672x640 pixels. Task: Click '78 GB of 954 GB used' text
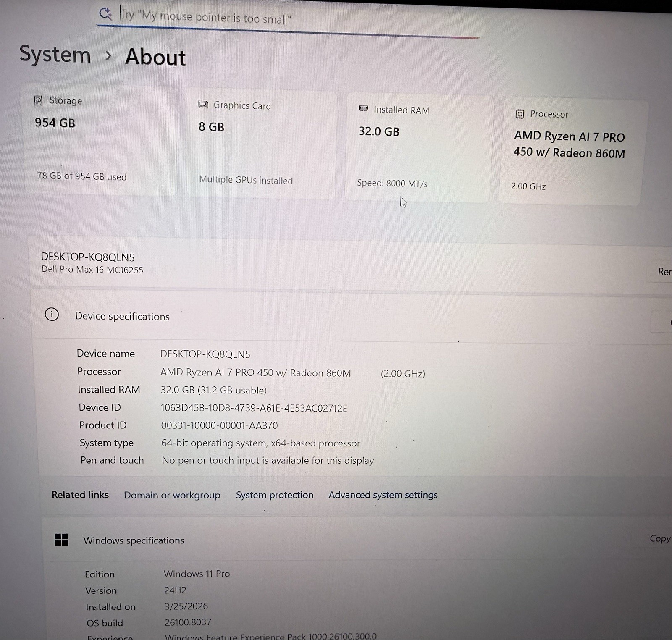pos(82,176)
